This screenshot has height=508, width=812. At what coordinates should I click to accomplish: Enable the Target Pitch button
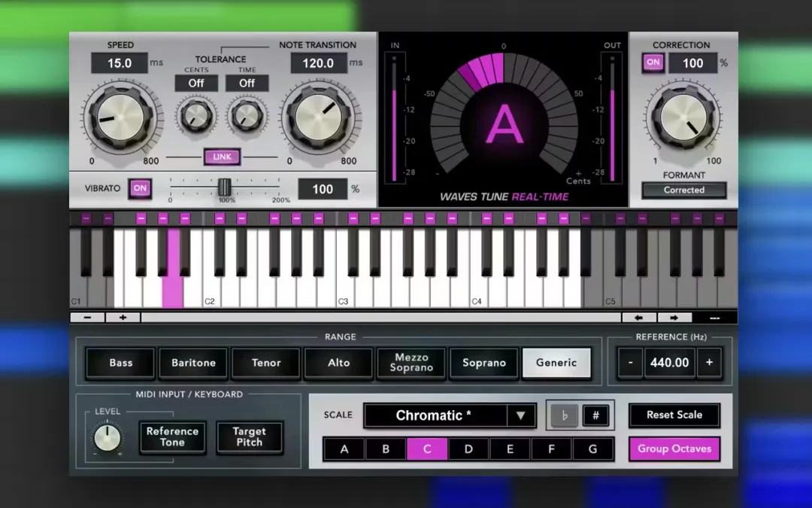[x=250, y=437]
